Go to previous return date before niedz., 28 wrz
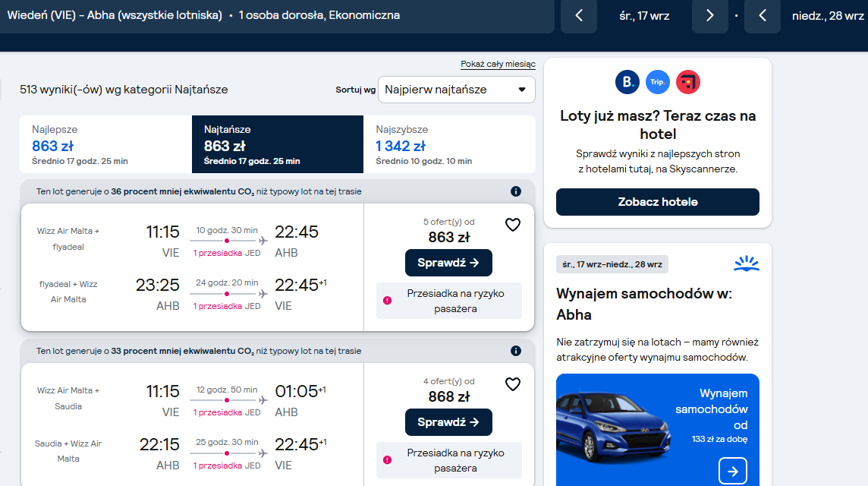This screenshot has width=868, height=486. (x=763, y=15)
